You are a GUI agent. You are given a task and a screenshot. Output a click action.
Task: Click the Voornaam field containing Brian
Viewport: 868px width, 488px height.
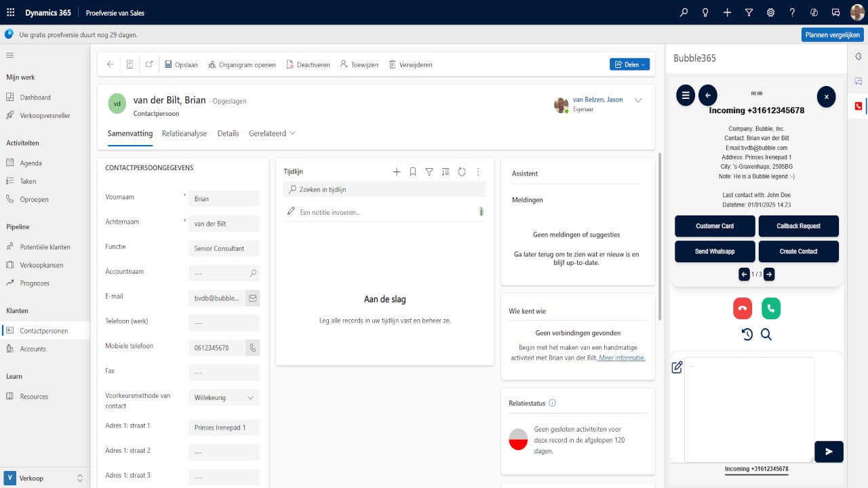[224, 199]
